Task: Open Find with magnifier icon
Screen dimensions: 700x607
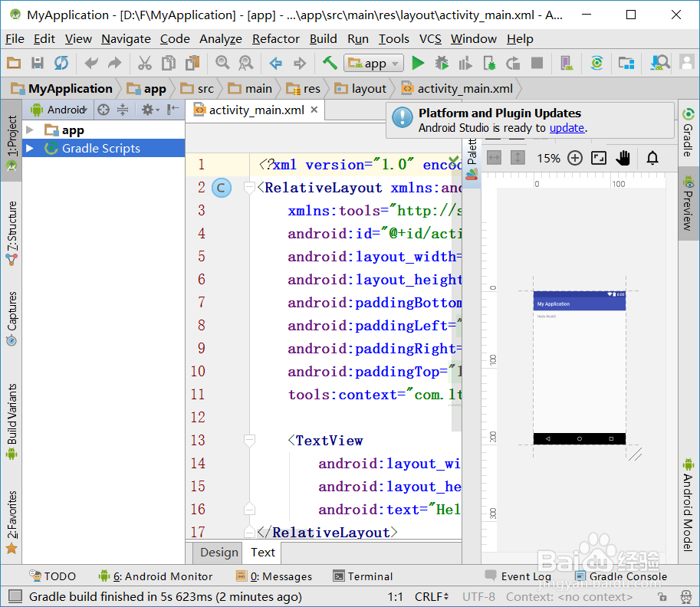Action: (222, 63)
